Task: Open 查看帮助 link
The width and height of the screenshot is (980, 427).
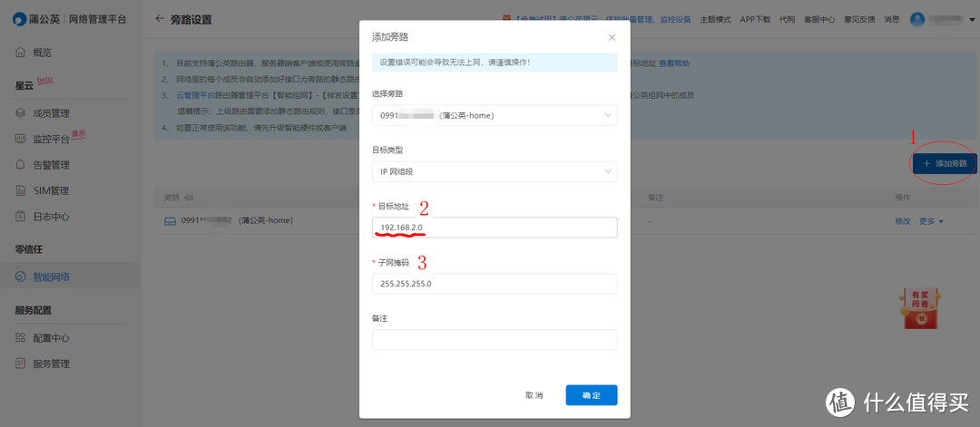Action: point(673,63)
